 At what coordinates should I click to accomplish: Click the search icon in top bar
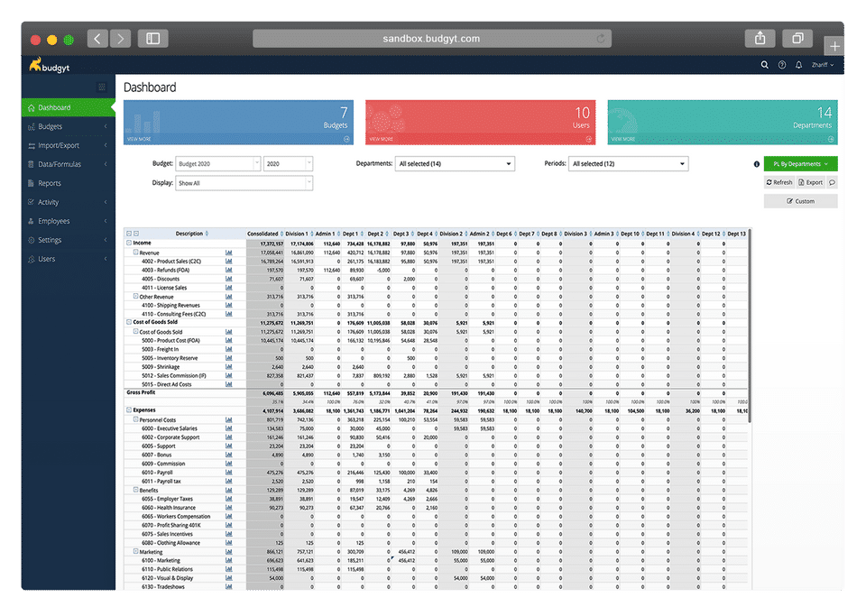pyautogui.click(x=764, y=65)
